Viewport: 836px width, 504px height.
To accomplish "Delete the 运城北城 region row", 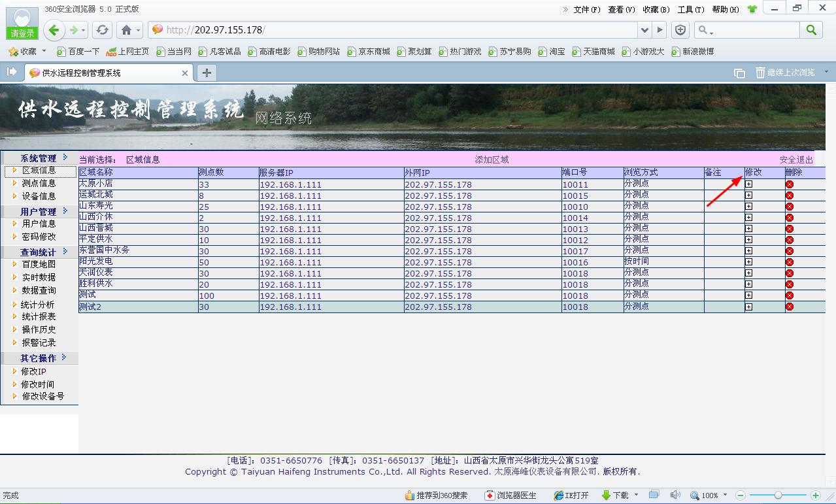I will (x=789, y=195).
